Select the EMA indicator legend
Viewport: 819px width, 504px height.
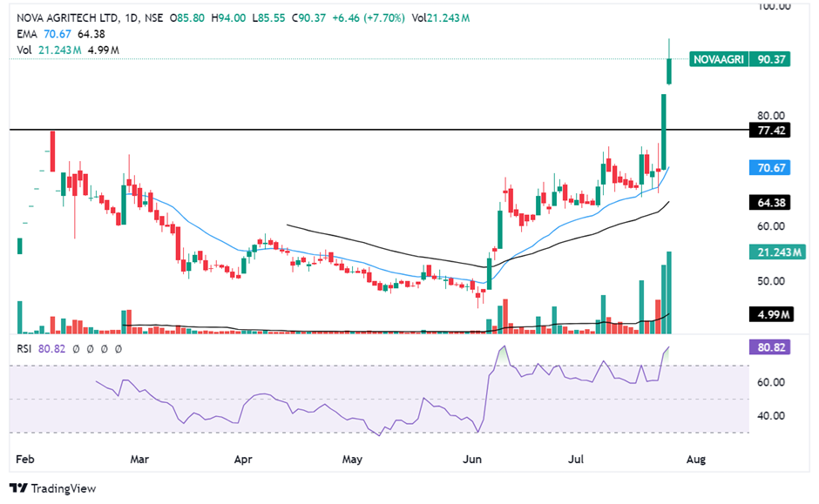[27, 35]
